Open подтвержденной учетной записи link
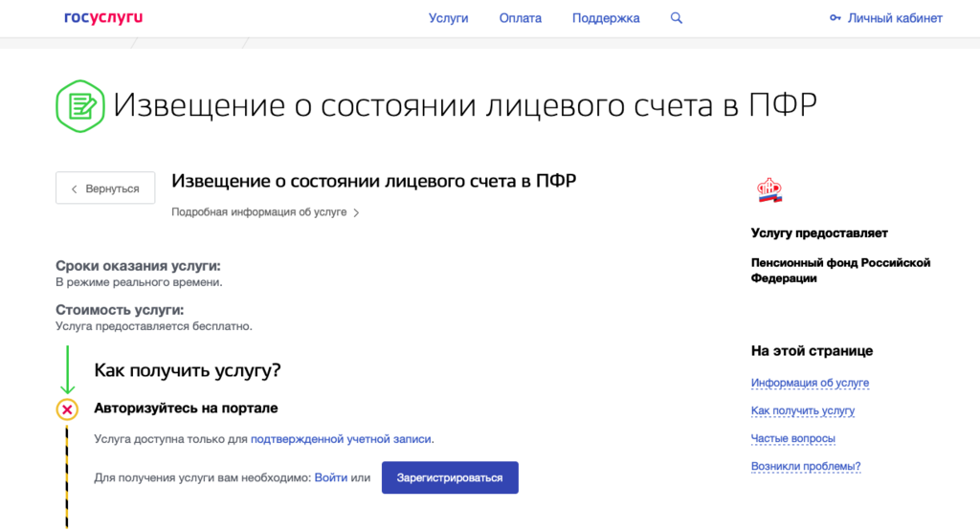Image resolution: width=980 pixels, height=531 pixels. point(341,439)
